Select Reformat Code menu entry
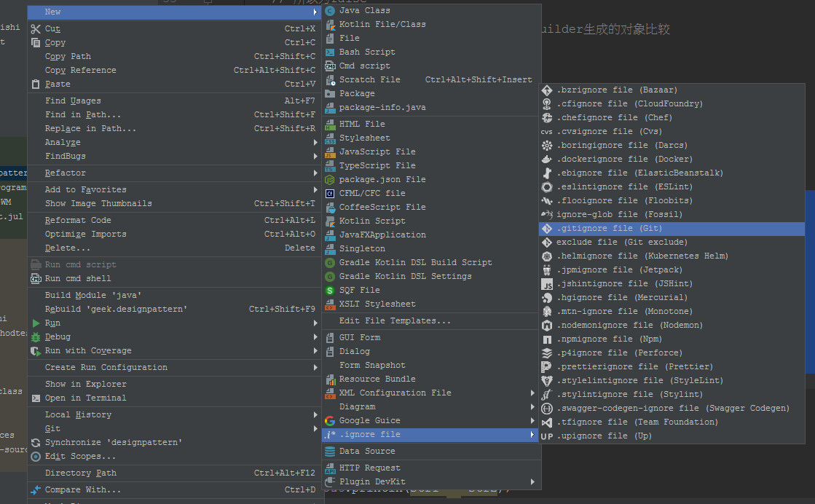Image resolution: width=815 pixels, height=504 pixels. click(x=174, y=220)
